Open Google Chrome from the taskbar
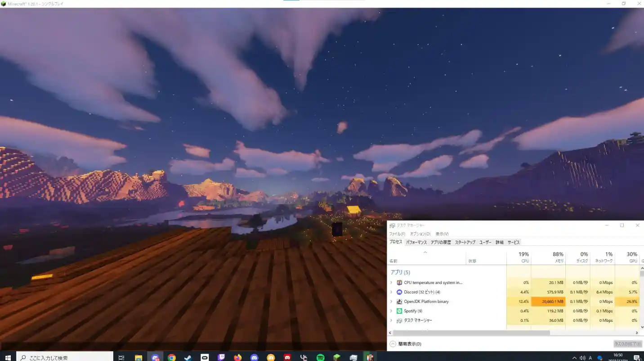644x361 pixels. tap(172, 357)
